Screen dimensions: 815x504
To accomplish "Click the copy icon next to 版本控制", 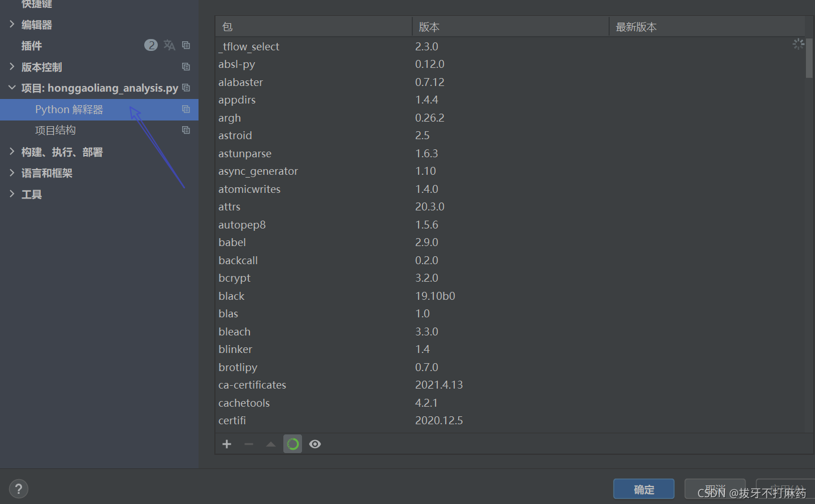I will pyautogui.click(x=186, y=66).
